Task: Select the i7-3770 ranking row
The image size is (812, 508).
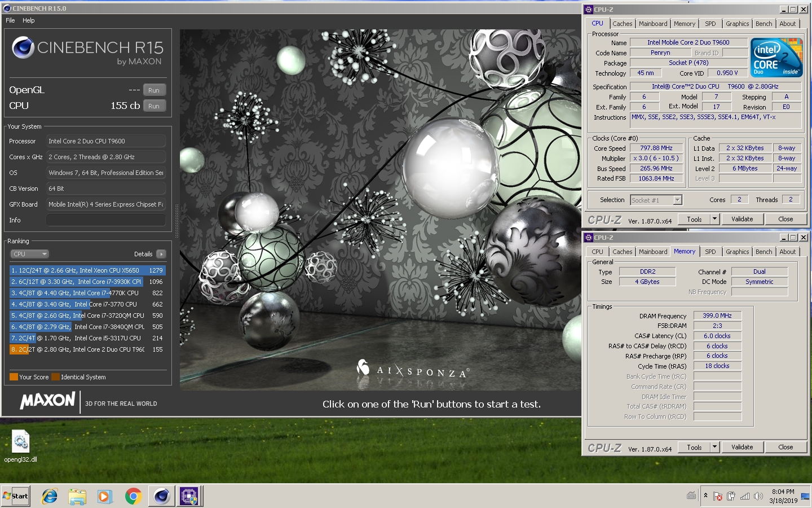Action: (x=87, y=304)
